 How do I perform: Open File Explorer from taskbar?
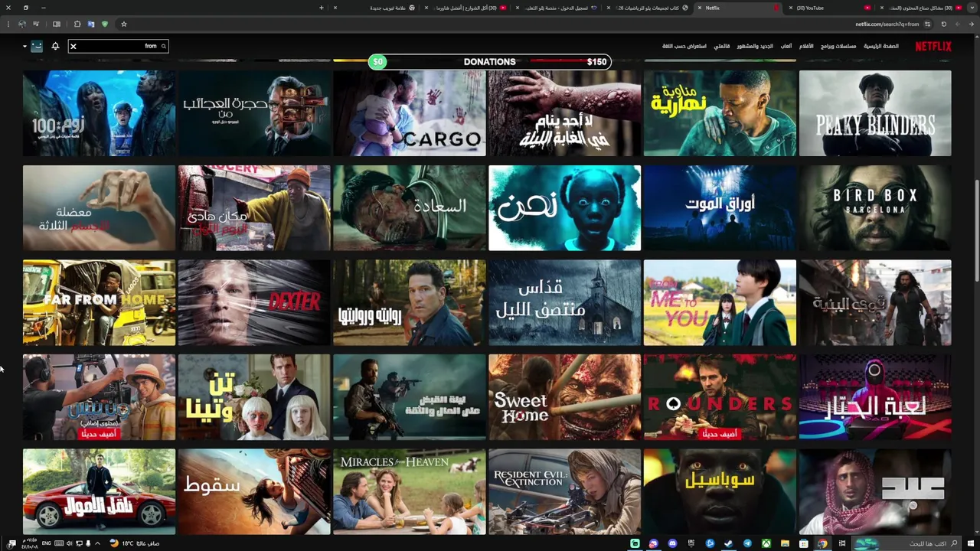785,543
